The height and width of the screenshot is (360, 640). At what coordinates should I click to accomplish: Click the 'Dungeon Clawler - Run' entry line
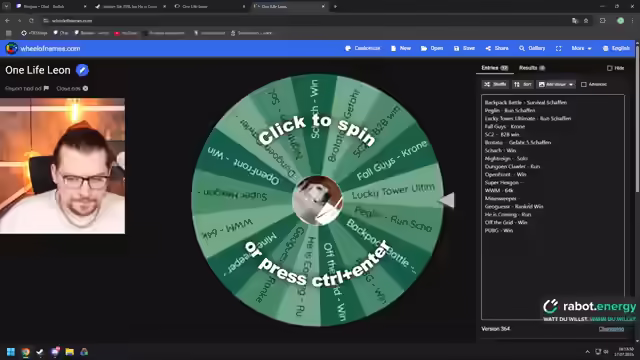pos(512,167)
